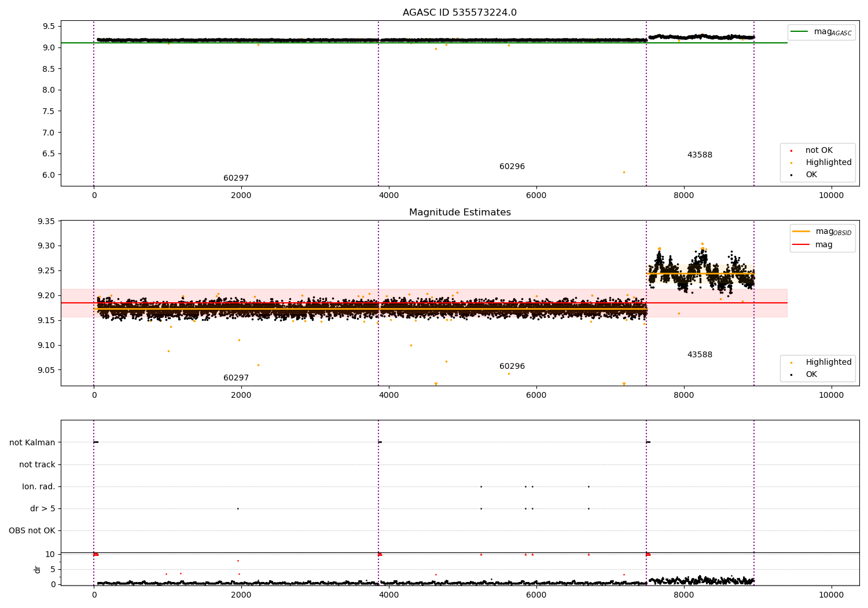
Task: Click the orange outlier point near 6.0 in top plot
Action: click(624, 172)
